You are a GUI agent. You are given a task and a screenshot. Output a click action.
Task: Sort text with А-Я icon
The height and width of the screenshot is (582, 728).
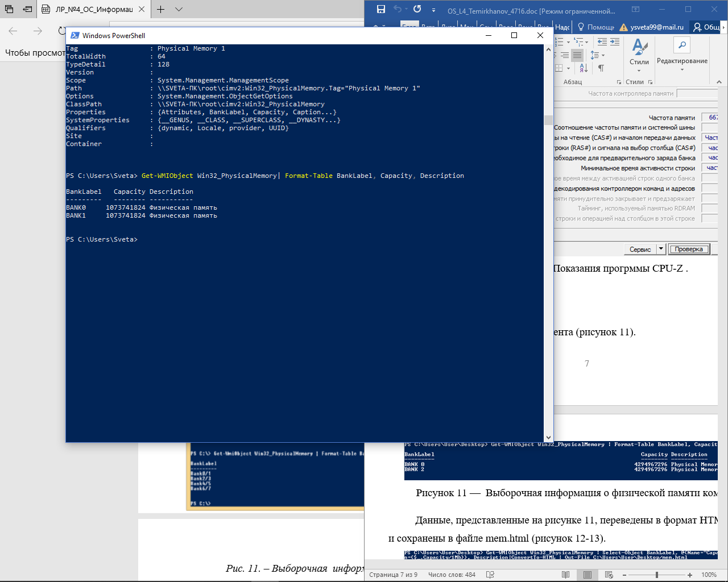tap(584, 68)
